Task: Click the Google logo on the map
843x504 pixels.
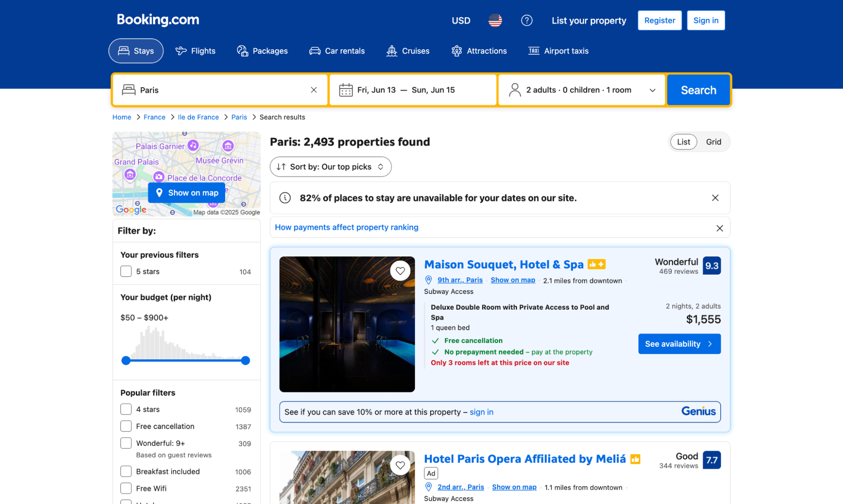Action: pyautogui.click(x=131, y=209)
